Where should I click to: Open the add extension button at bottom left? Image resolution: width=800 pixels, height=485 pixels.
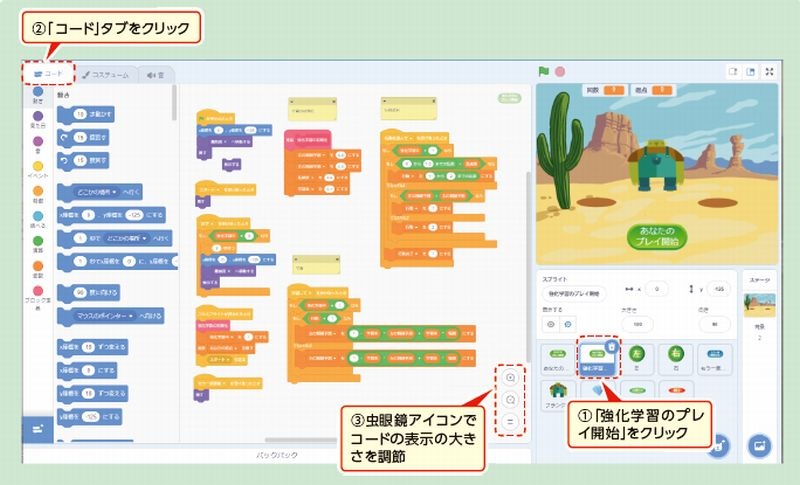(35, 428)
